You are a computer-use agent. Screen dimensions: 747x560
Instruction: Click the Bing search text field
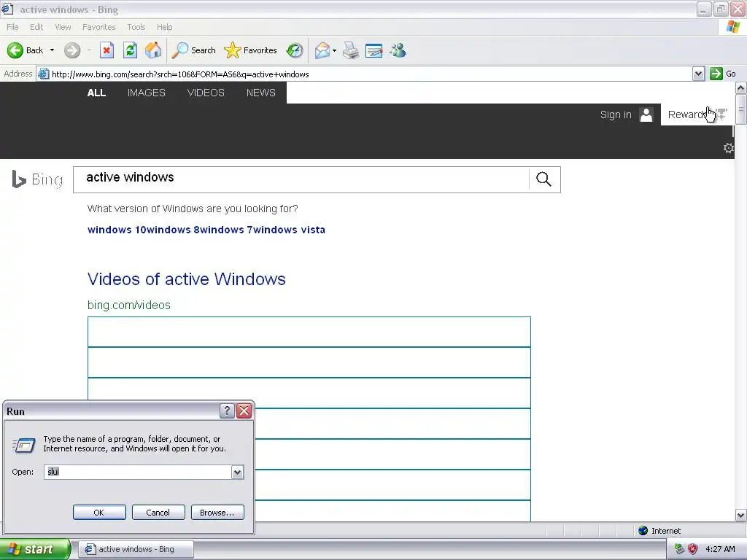301,179
